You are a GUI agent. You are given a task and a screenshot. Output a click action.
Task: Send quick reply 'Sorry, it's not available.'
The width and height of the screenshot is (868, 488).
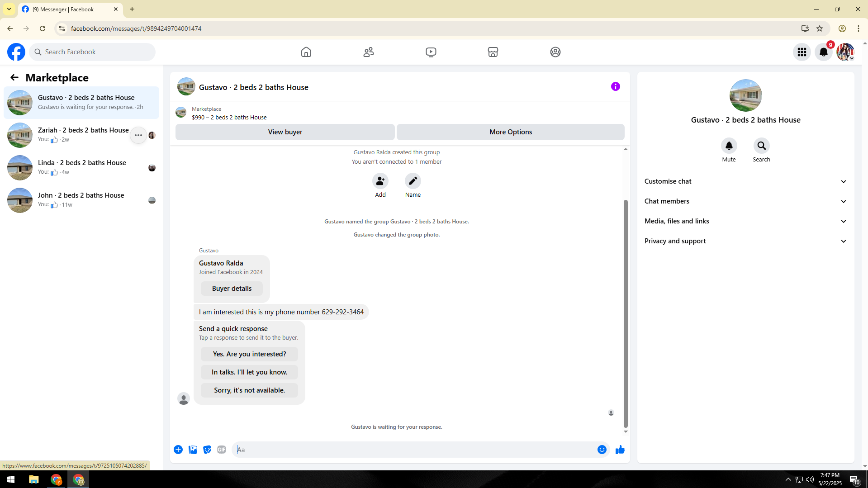tap(249, 390)
